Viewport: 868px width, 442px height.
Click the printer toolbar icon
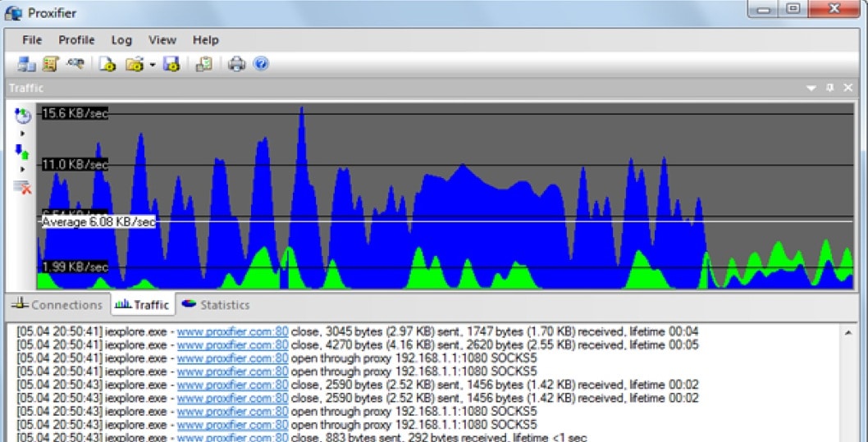point(237,64)
